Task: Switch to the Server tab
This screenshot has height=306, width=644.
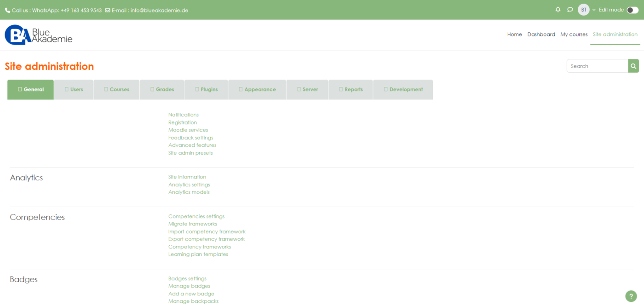Action: tap(307, 89)
